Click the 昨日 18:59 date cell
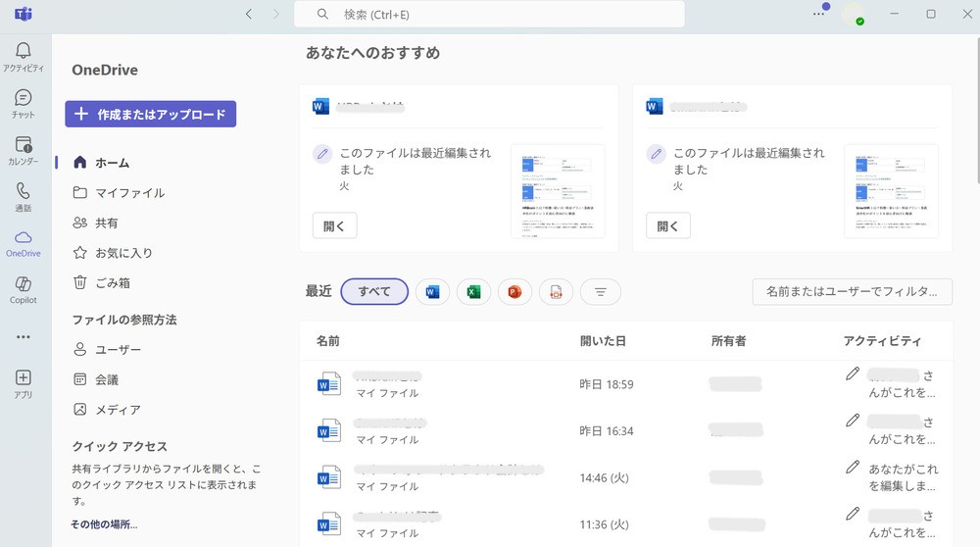This screenshot has width=980, height=547. point(607,384)
